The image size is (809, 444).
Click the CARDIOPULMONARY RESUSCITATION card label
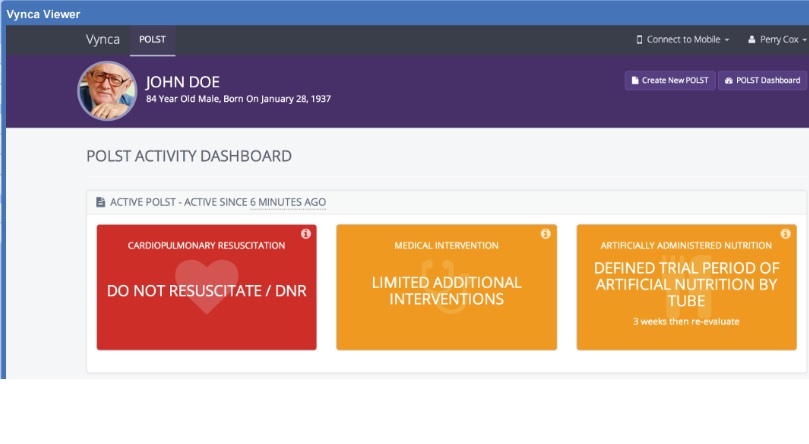pyautogui.click(x=206, y=245)
